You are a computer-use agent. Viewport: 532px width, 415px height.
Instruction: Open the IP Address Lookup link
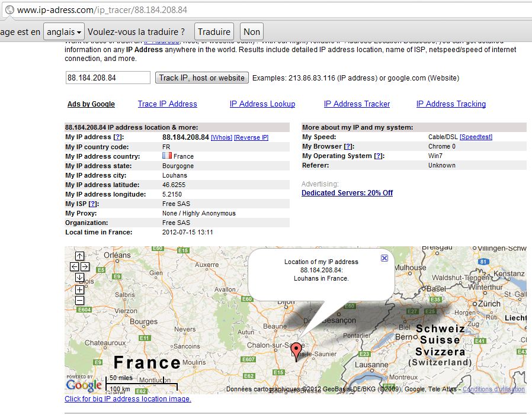tap(262, 104)
